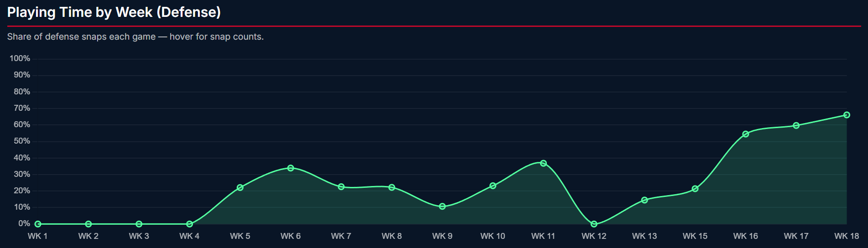Click the 'WK 18' x-axis label

pos(847,236)
